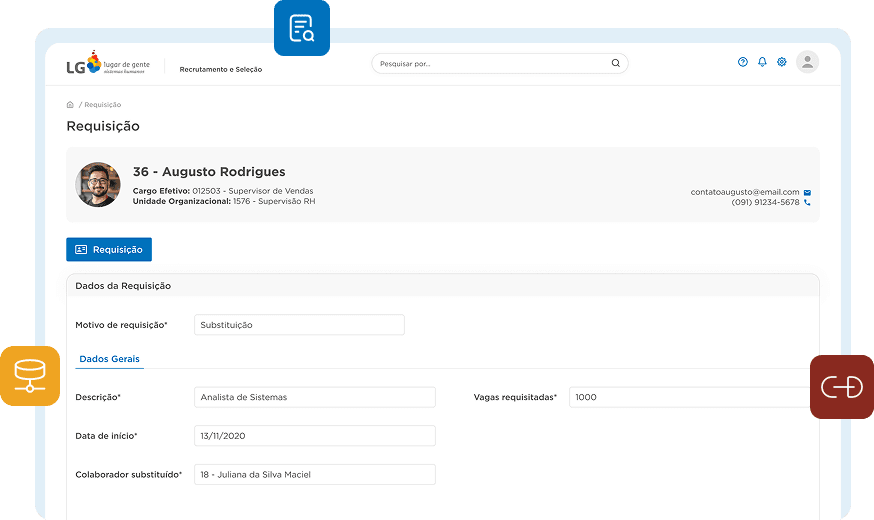This screenshot has width=874, height=520.
Task: Click the blue Requisição button
Action: click(109, 250)
